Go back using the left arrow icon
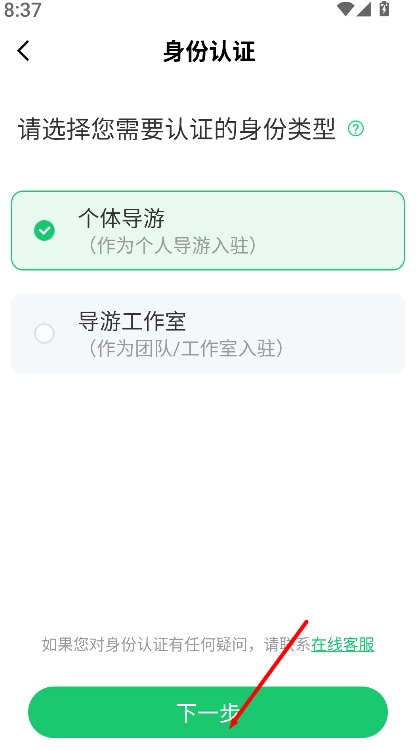Screen dimensions: 419x750 coord(23,51)
